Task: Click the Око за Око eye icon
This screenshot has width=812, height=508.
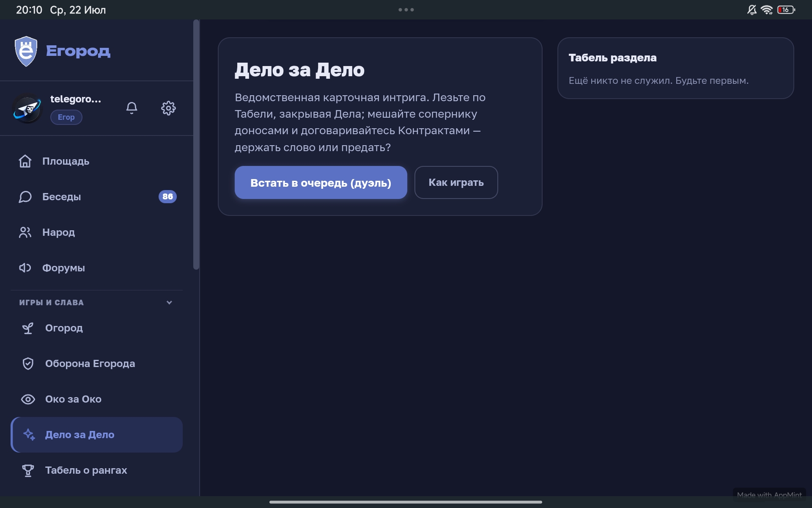Action: (x=28, y=399)
